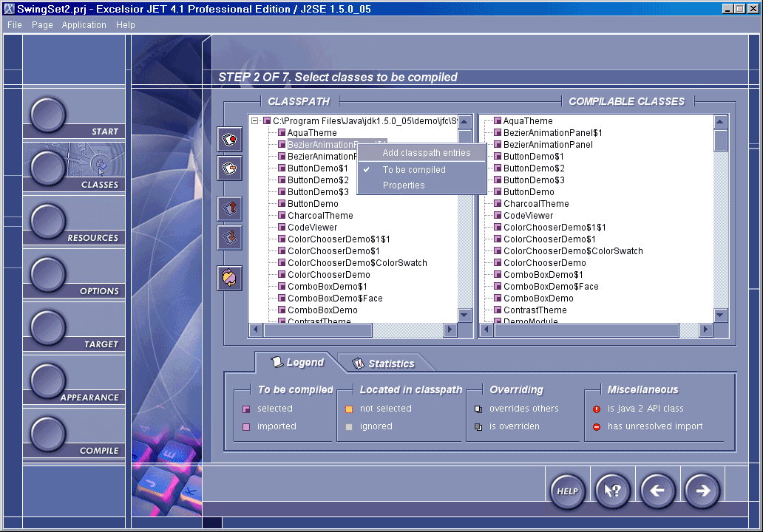Collapse the C:\Program Files classpath root node
Viewport: 763px width, 532px height.
(254, 120)
